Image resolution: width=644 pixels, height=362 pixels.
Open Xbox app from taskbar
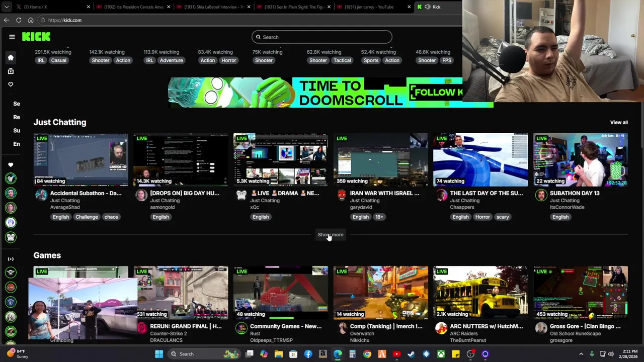click(441, 354)
